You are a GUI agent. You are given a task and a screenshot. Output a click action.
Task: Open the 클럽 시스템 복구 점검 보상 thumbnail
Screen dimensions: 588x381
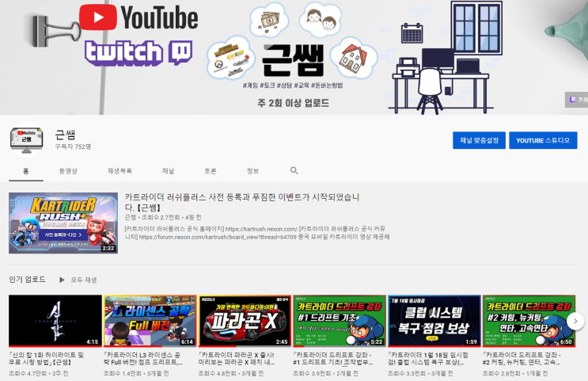click(x=434, y=321)
